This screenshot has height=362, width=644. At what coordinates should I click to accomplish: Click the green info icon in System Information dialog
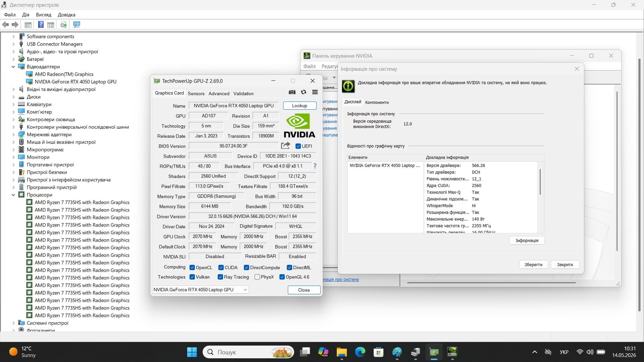[x=348, y=86]
